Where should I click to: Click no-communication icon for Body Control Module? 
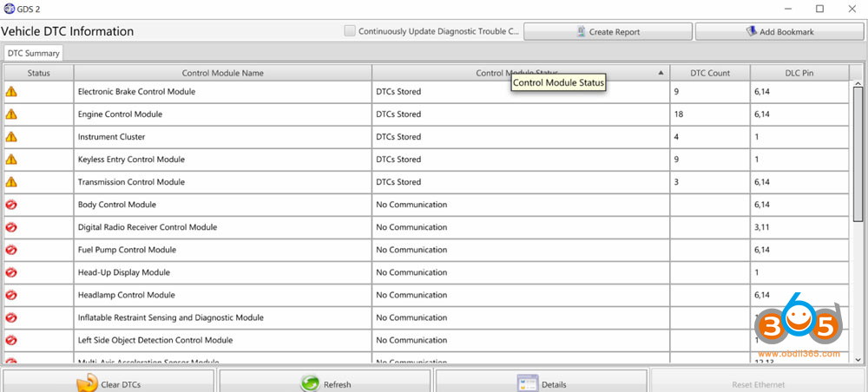coord(11,205)
